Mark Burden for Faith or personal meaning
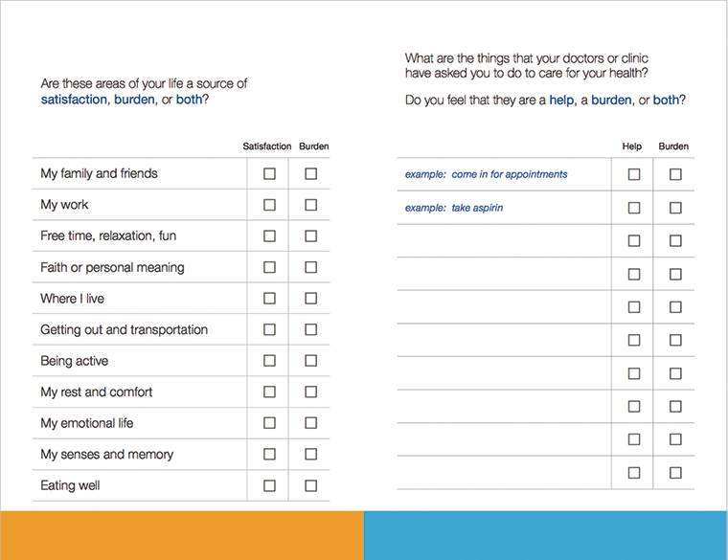The image size is (728, 560). (310, 267)
